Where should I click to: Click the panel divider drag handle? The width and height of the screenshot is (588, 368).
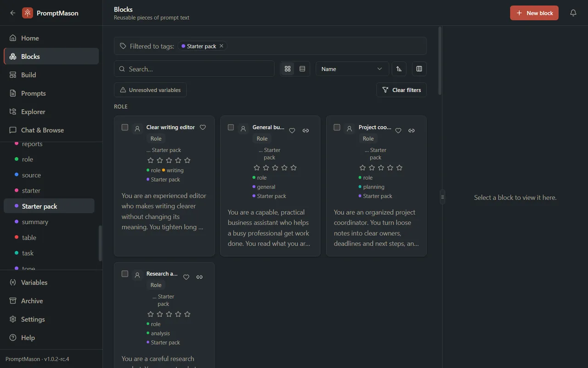click(442, 197)
